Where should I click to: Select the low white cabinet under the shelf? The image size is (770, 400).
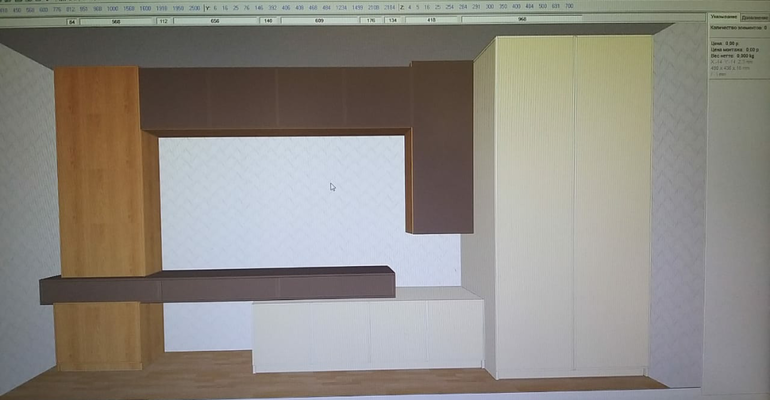click(366, 332)
